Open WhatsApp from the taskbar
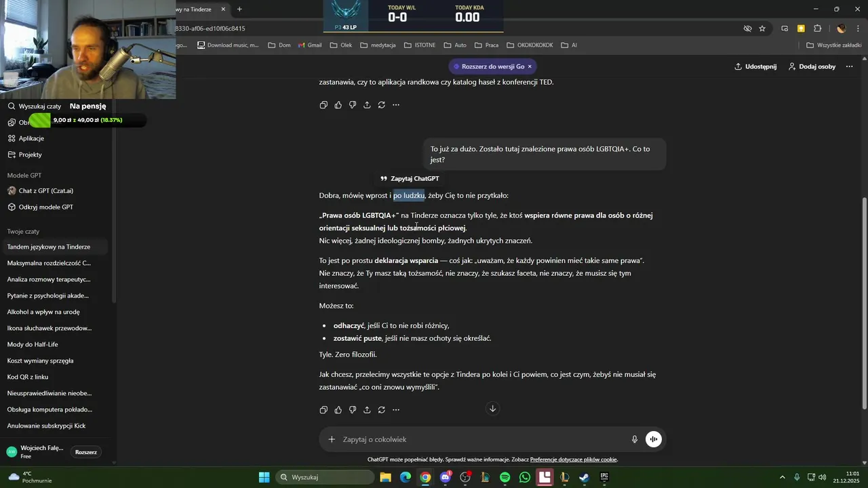The image size is (868, 488). (524, 477)
